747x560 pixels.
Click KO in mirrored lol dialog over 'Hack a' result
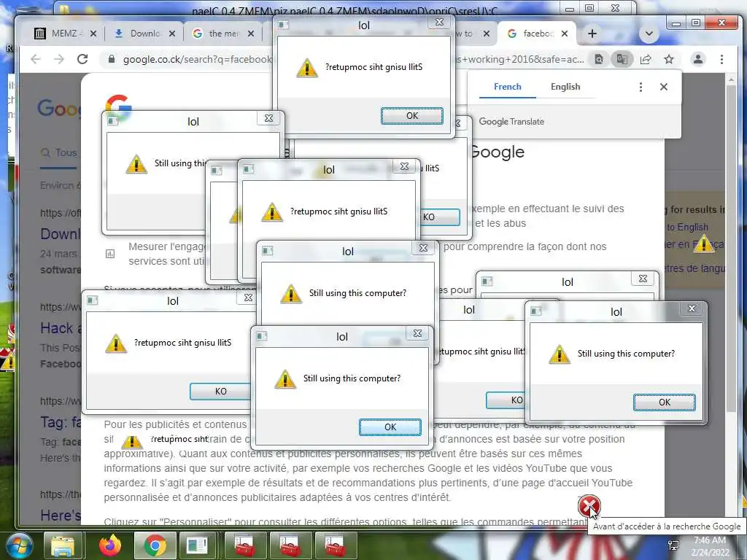point(220,392)
